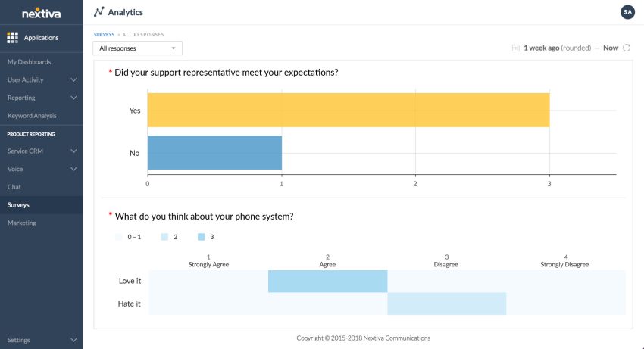Open My Dashboards in the sidebar

click(30, 61)
